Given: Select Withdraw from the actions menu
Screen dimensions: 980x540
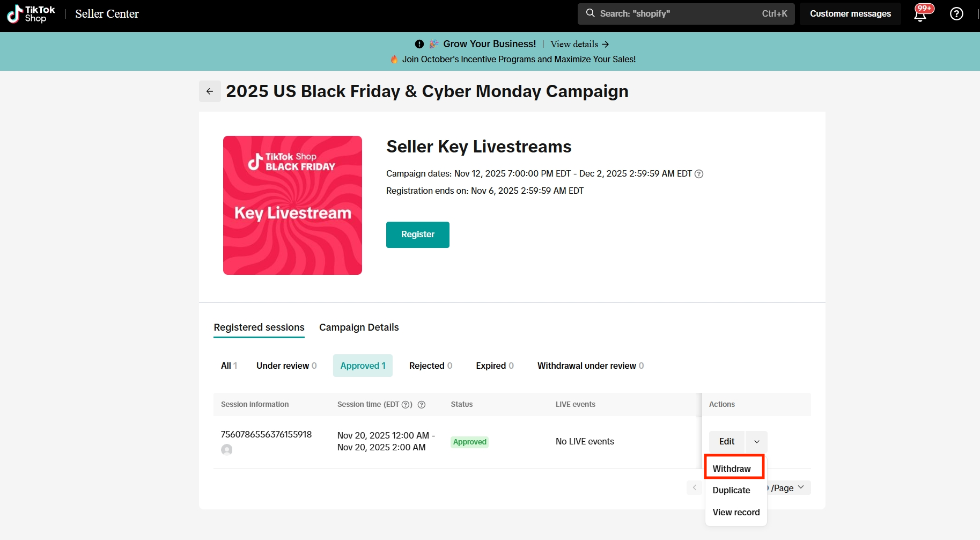Looking at the screenshot, I should [732, 469].
